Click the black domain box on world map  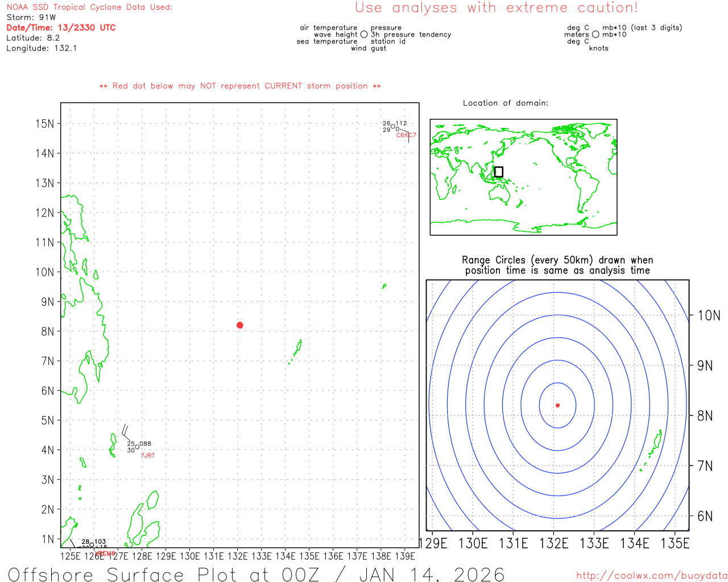[499, 172]
